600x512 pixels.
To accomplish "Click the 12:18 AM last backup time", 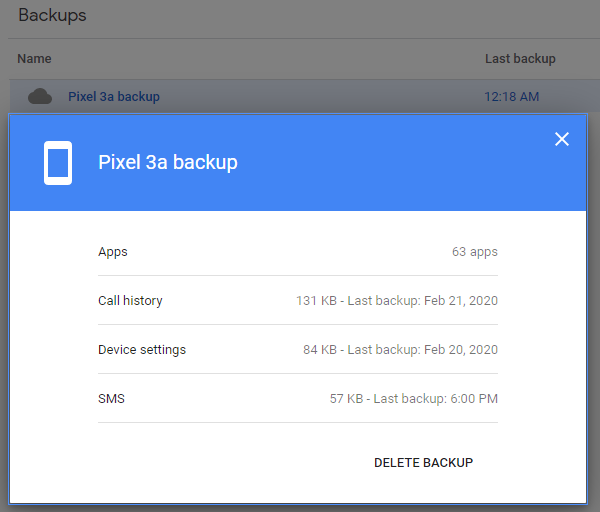I will (512, 96).
